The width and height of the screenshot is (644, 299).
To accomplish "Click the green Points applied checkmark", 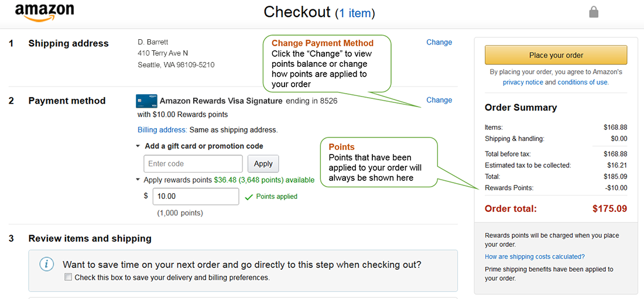I will click(249, 197).
